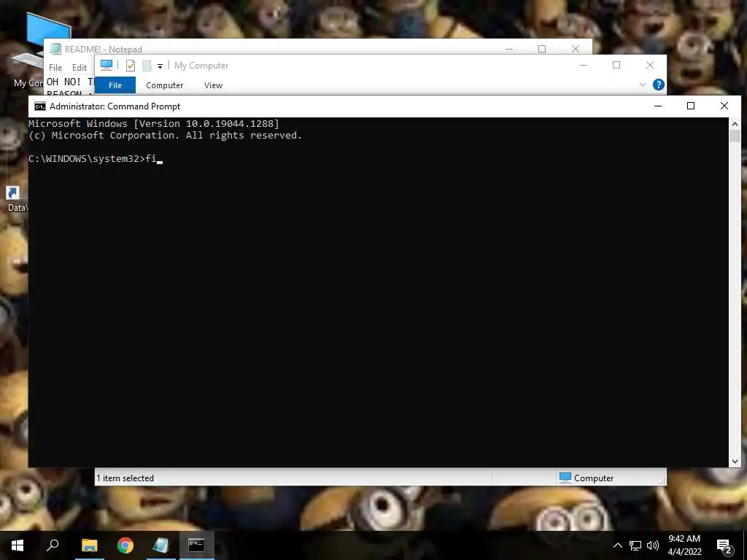Viewport: 747px width, 560px height.
Task: Maximize the My Computer window
Action: click(x=616, y=65)
